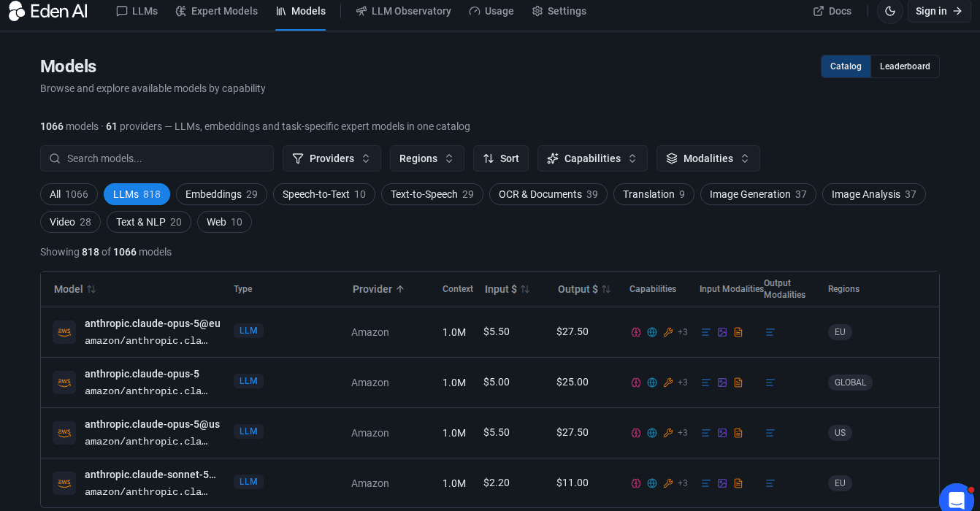Screen dimensions: 980x511
Task: Focus the Search models input field
Action: [x=157, y=158]
